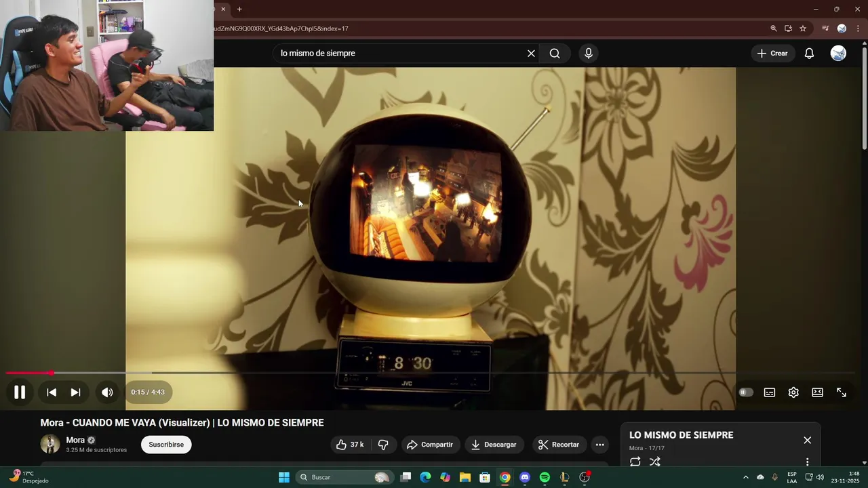Pause the video with the pause button
Screen dimensions: 868x488
20,392
